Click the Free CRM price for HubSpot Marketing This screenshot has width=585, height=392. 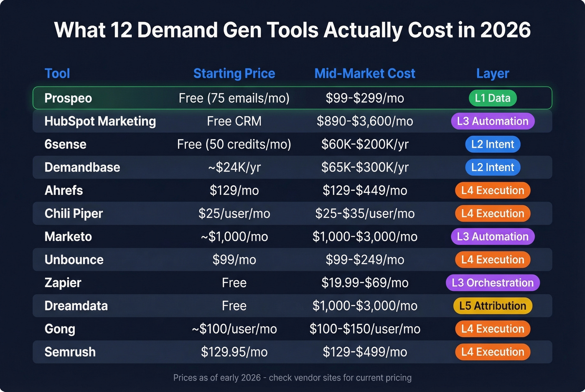234,121
